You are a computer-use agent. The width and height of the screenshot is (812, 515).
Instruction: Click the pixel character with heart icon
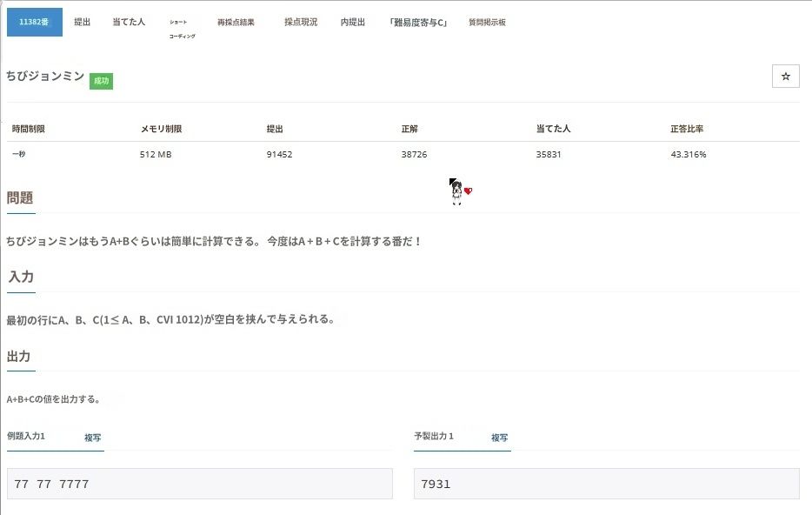tap(459, 192)
